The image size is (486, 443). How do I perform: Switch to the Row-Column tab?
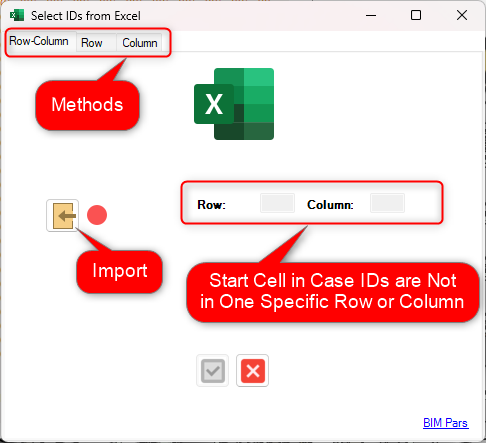pyautogui.click(x=39, y=41)
